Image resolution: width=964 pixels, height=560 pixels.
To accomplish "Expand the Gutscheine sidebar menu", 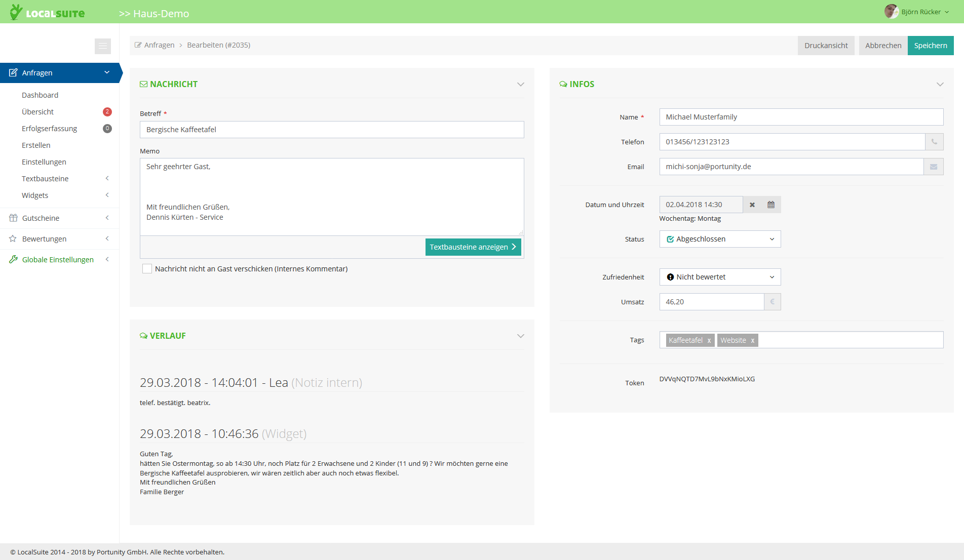I will click(59, 218).
